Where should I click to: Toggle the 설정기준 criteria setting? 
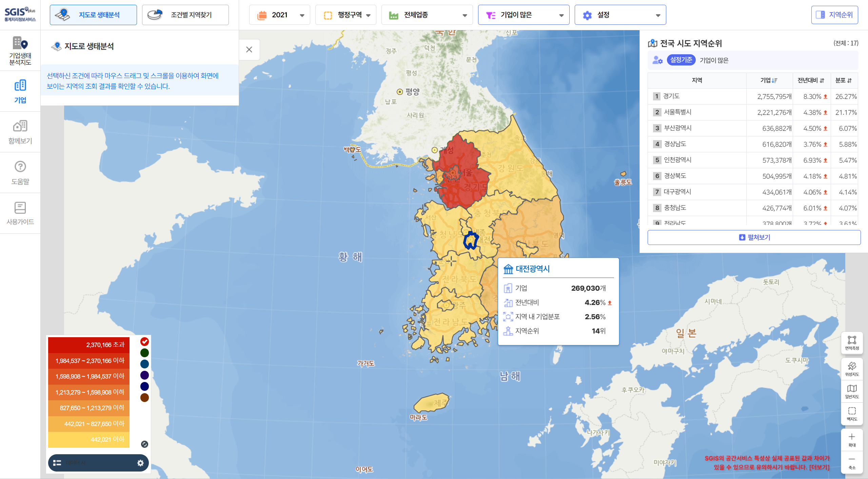pos(682,60)
